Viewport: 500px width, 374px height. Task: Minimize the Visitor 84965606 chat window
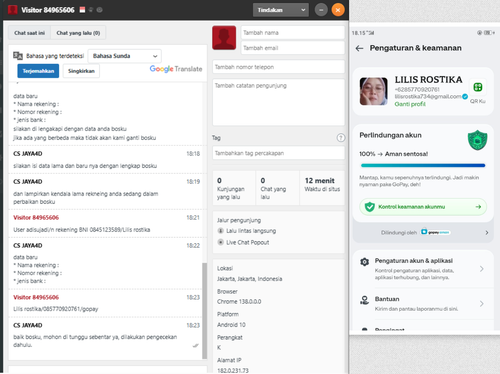point(321,10)
